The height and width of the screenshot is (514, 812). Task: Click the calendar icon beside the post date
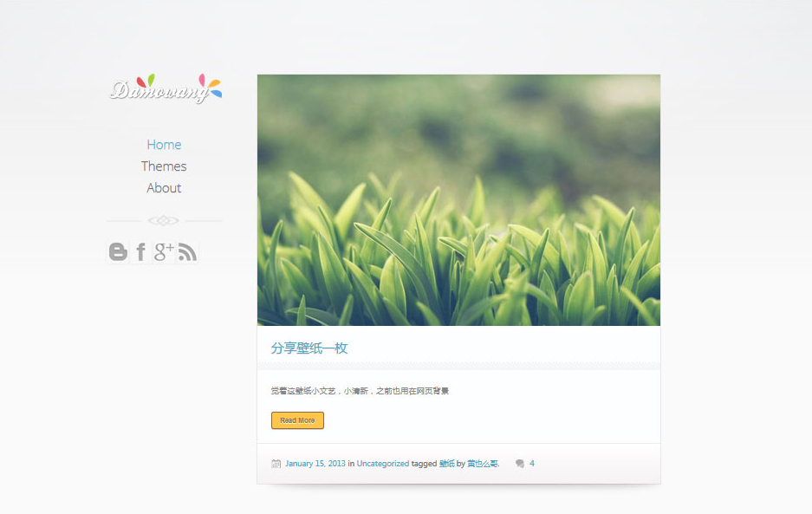276,463
